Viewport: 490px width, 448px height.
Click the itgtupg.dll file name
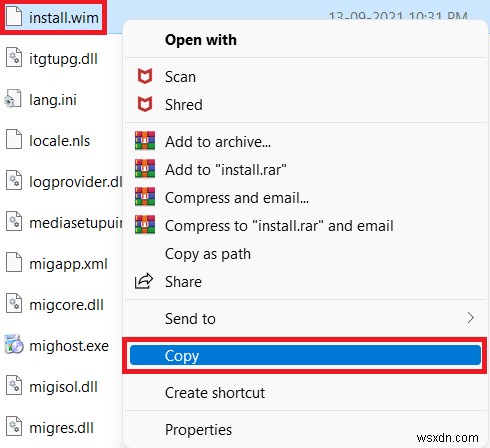pos(63,59)
